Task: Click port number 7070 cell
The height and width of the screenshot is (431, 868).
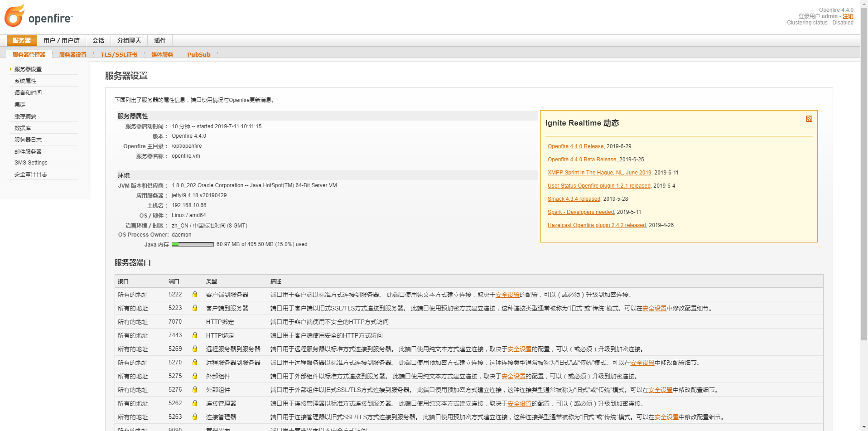Action: tap(175, 322)
